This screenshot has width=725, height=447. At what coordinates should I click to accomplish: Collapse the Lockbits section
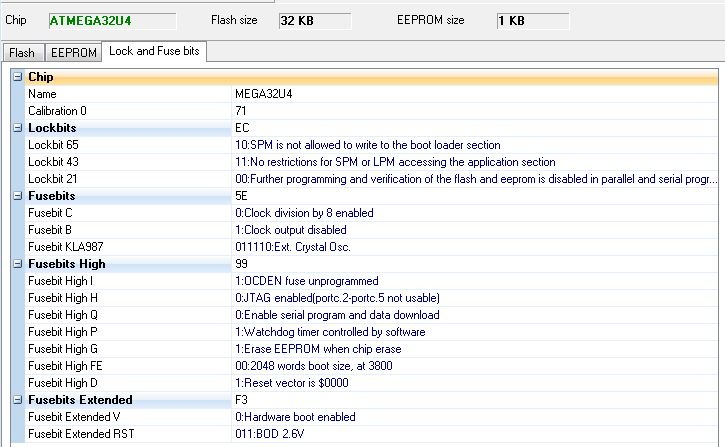point(17,128)
